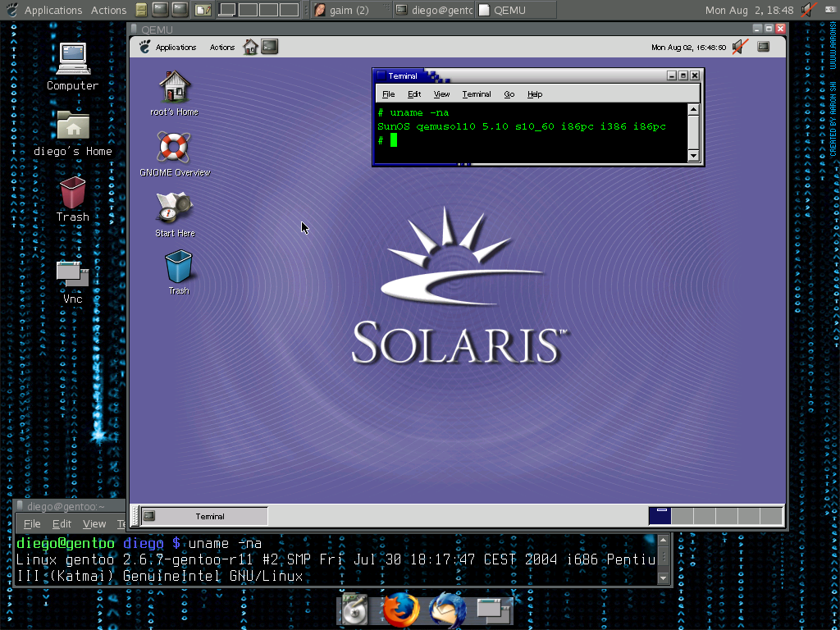Viewport: 840px width, 630px height.
Task: Close the Solaris Terminal window
Action: pyautogui.click(x=695, y=75)
